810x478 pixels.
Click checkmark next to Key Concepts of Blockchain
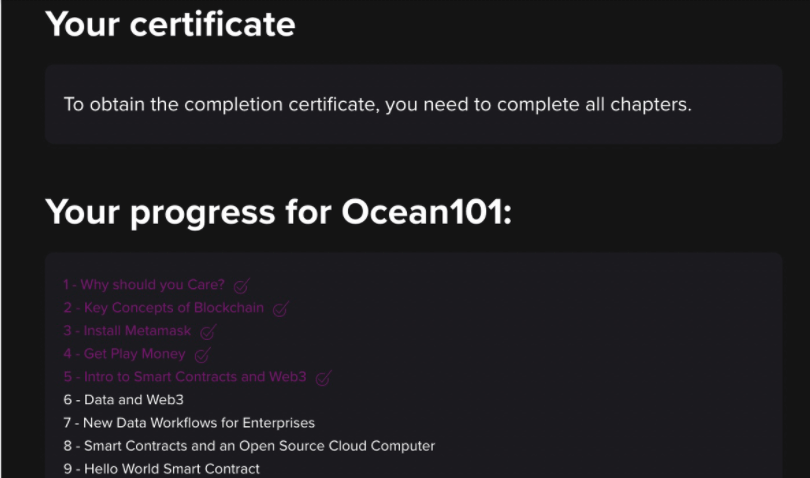tap(280, 309)
